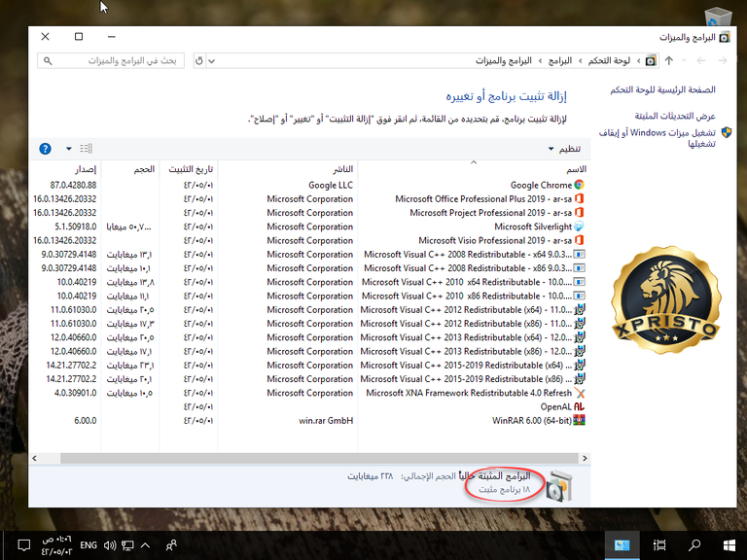Click the Visual C++ 2012 (x64) Redistributable icon
Screen dimensions: 747x560
coord(580,309)
